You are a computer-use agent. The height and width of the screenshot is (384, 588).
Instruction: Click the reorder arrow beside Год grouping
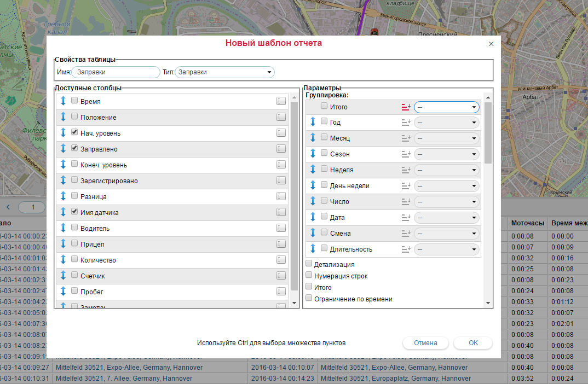point(313,122)
